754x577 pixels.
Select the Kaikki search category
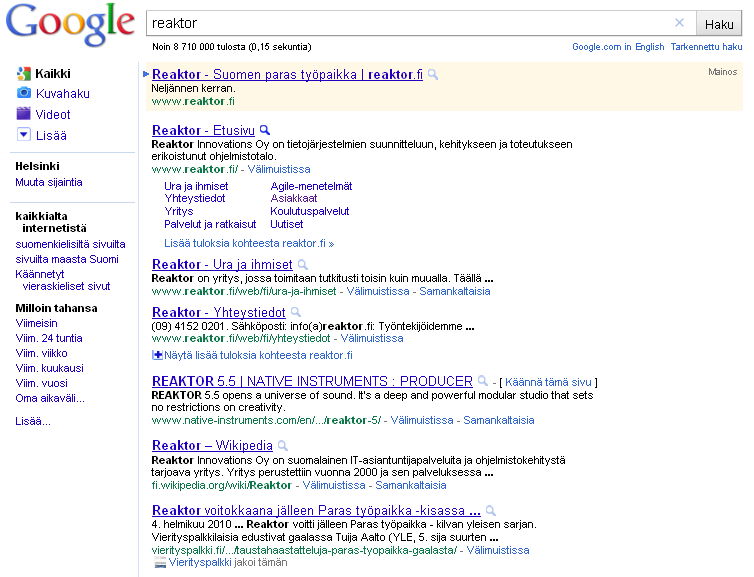(x=53, y=74)
